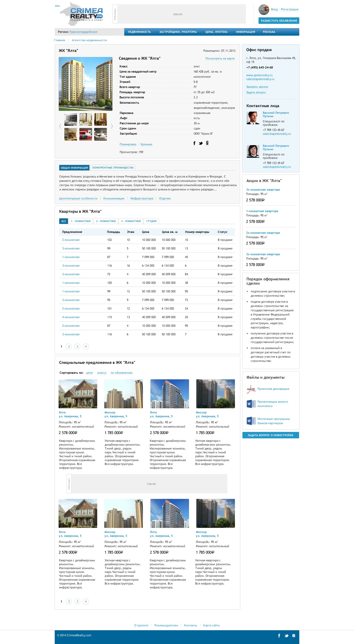This screenshot has width=354, height=644.
Task: Filter apartments by 1 - комнатные tab
Action: 81,221
